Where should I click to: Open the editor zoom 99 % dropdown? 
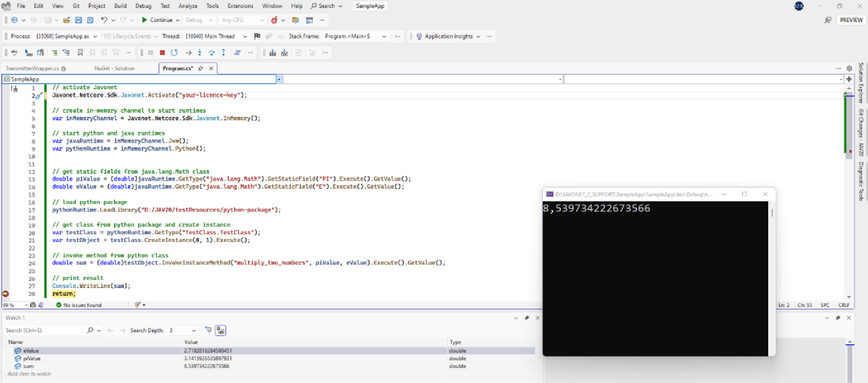tap(26, 305)
